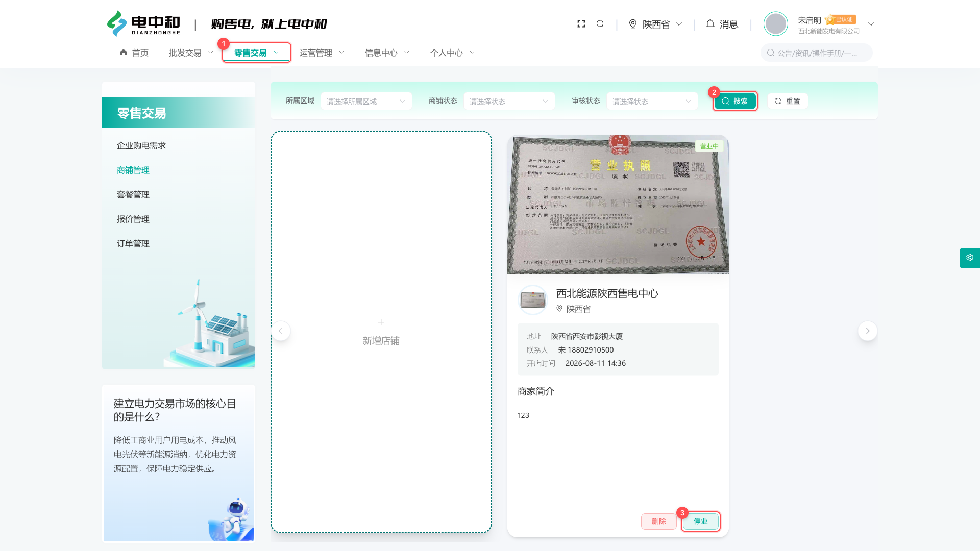Open the floating settings gear button
This screenshot has height=551, width=980.
pyautogui.click(x=970, y=258)
